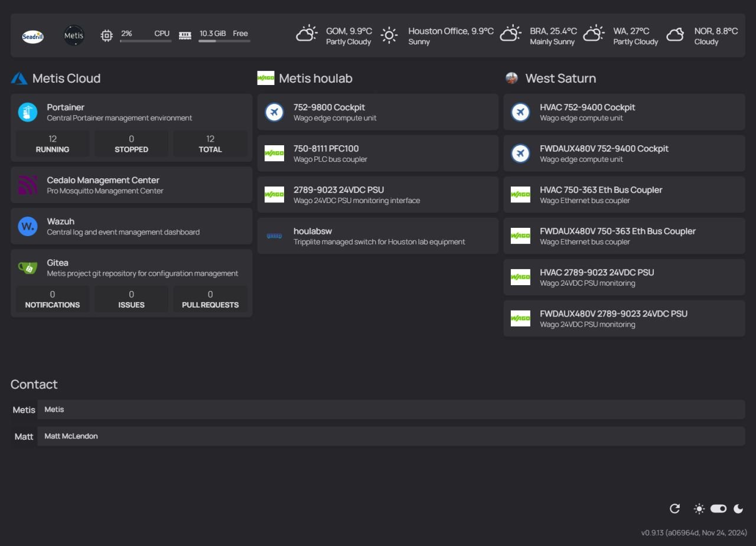Click the version v0.9.13 text
This screenshot has width=756, height=546.
[x=694, y=533]
